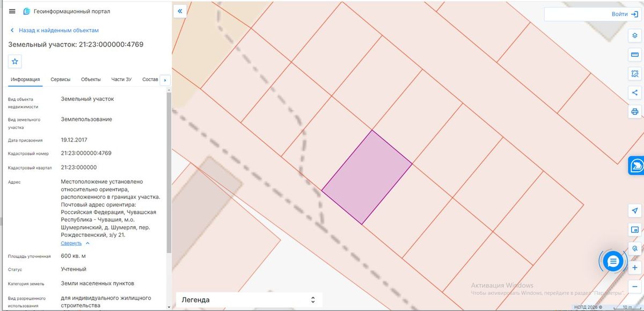
Task: Zoom out on the map with the minus button
Action: 635,286
